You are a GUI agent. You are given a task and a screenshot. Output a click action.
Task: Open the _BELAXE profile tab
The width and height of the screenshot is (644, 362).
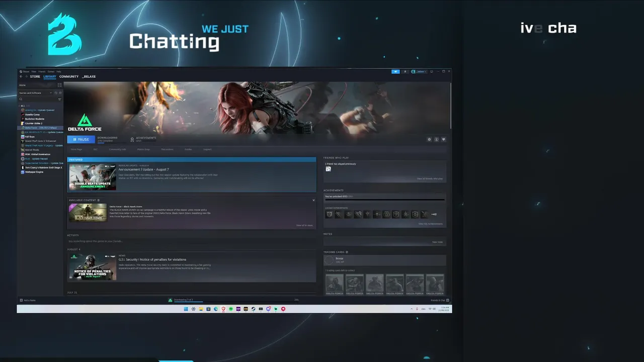click(89, 76)
